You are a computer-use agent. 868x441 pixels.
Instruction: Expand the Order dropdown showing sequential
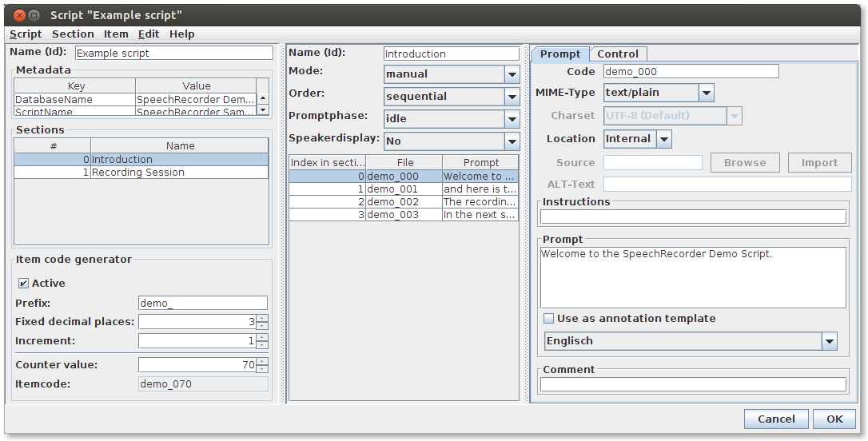pos(512,97)
